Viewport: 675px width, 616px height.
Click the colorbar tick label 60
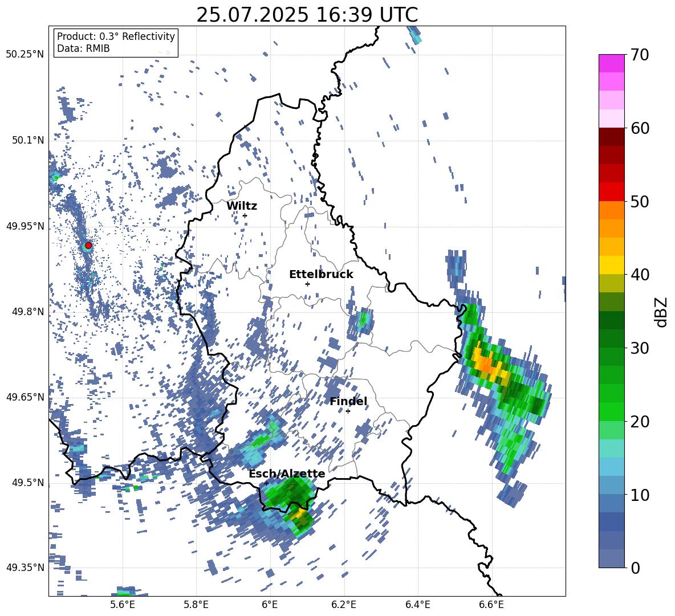(640, 128)
